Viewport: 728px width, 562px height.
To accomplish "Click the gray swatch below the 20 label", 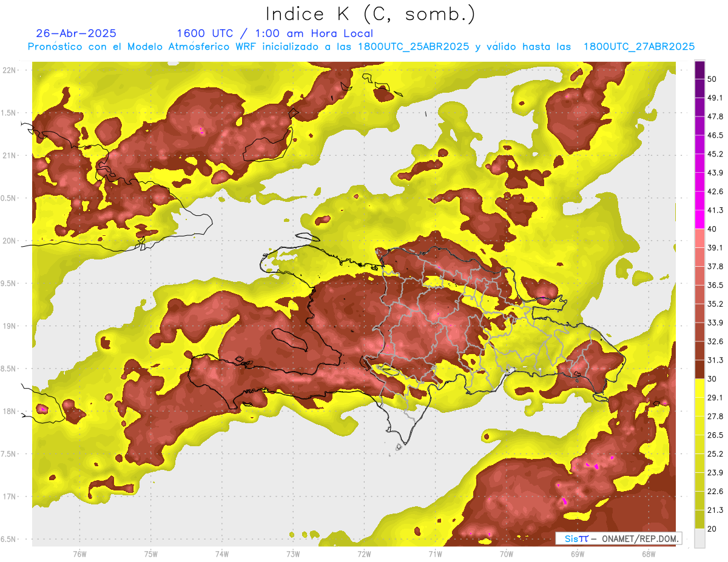I will click(x=699, y=538).
